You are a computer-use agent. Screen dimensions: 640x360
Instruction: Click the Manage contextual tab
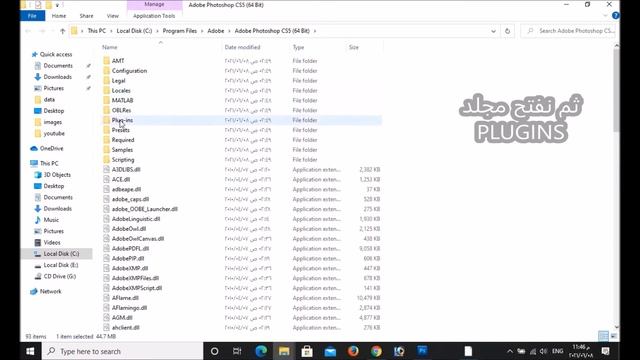(154, 4)
